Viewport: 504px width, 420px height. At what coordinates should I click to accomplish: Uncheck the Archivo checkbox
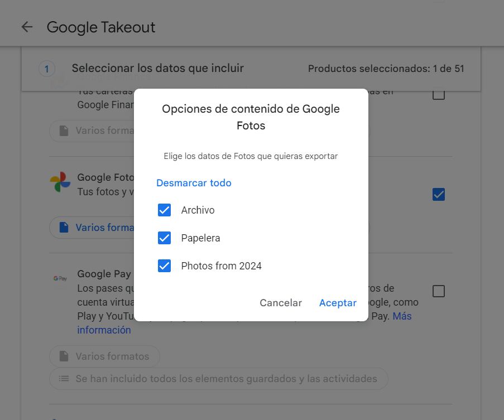click(164, 210)
